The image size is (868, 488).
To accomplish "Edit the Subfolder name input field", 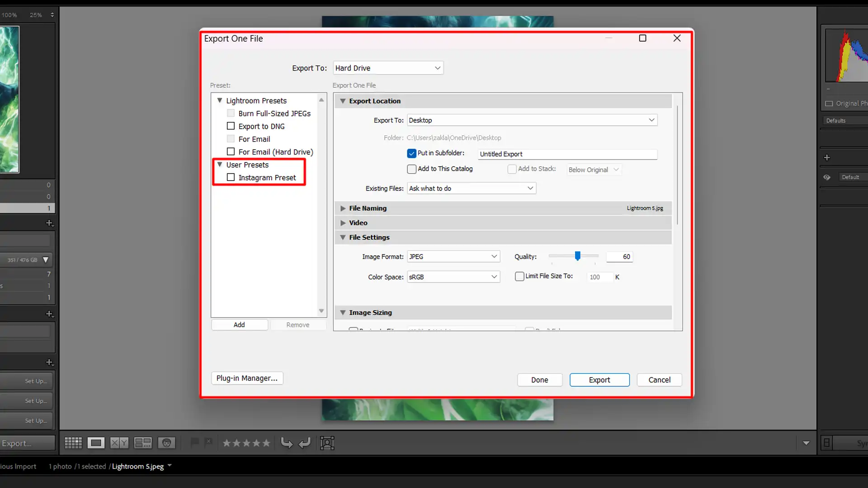I will 567,154.
